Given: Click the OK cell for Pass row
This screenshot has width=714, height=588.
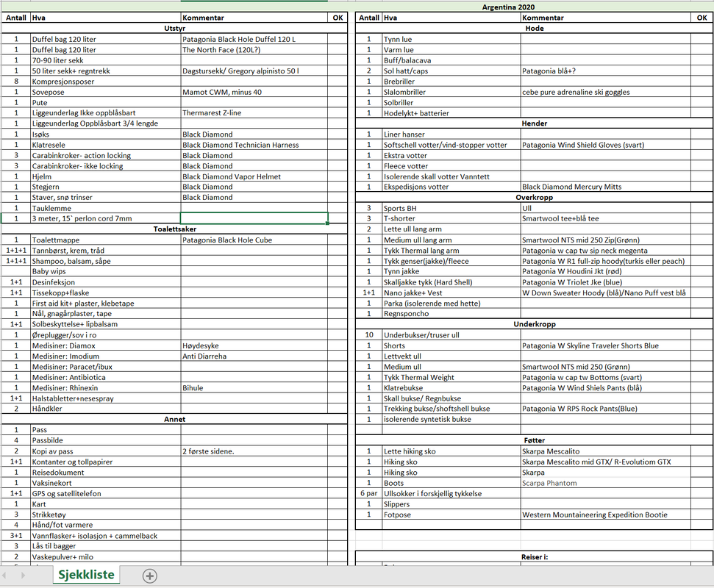Looking at the screenshot, I should click(338, 430).
